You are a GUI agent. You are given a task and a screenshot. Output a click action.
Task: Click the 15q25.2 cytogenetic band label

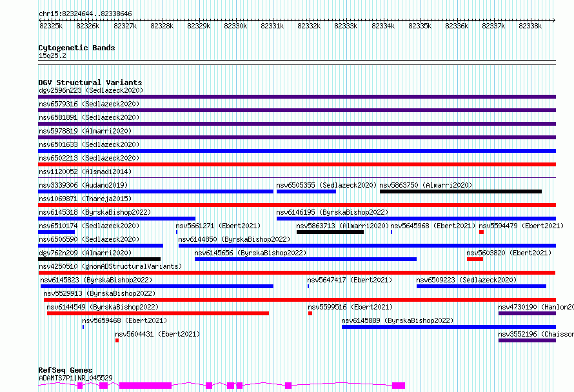[x=52, y=55]
